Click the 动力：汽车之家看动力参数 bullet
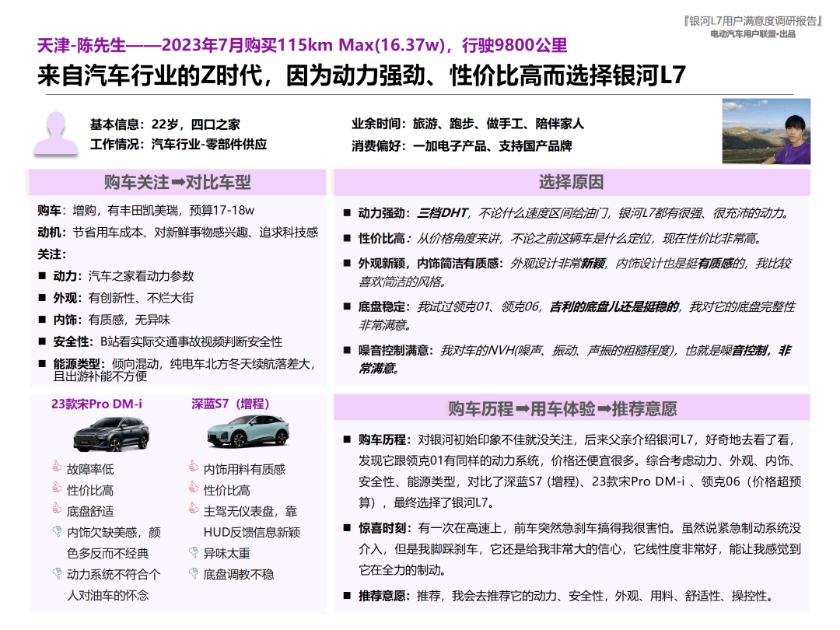This screenshot has height=630, width=840. [116, 276]
